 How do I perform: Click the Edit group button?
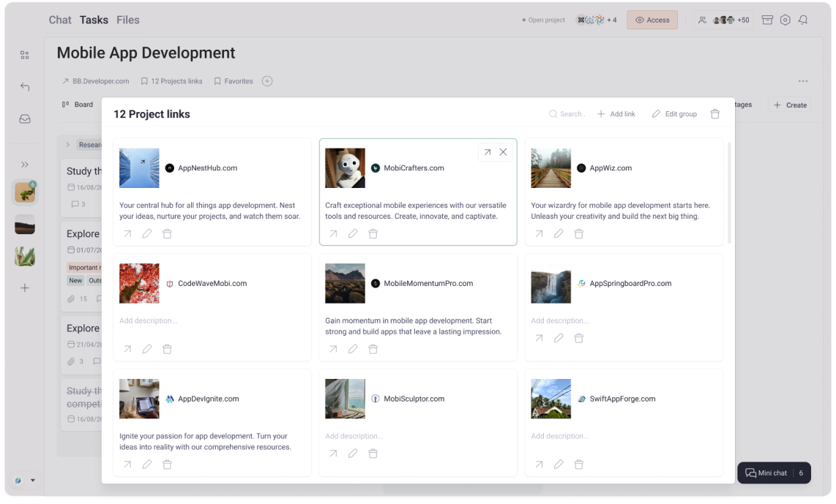(x=674, y=114)
